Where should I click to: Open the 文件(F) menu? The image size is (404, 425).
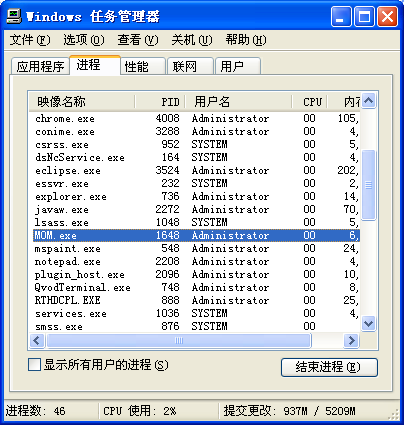click(30, 40)
